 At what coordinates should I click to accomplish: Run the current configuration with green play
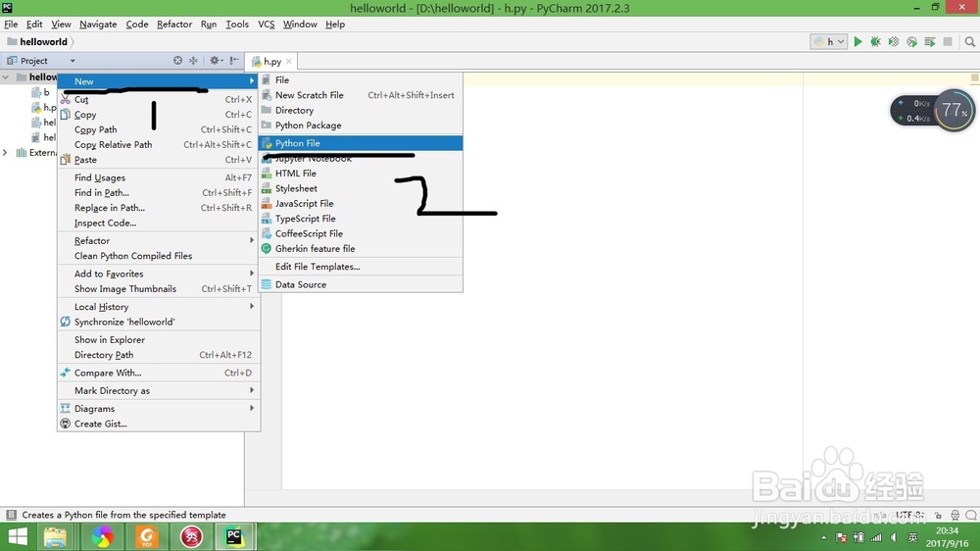[858, 42]
